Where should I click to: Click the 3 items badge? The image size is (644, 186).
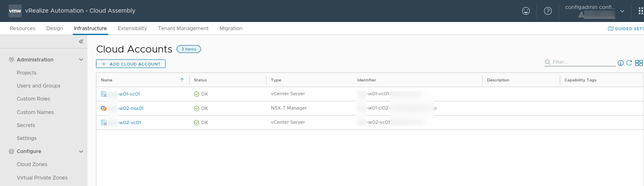189,49
